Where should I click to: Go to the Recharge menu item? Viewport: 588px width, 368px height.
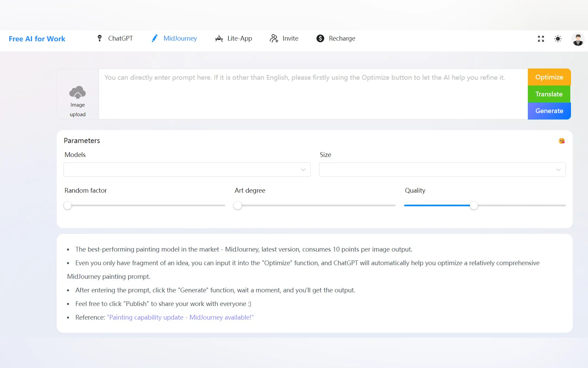coord(342,38)
